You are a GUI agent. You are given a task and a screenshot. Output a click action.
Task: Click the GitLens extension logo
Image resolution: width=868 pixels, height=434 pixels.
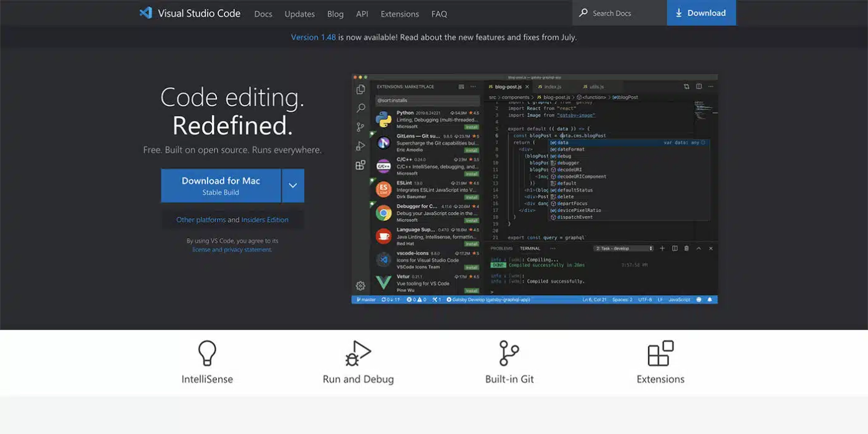[383, 143]
